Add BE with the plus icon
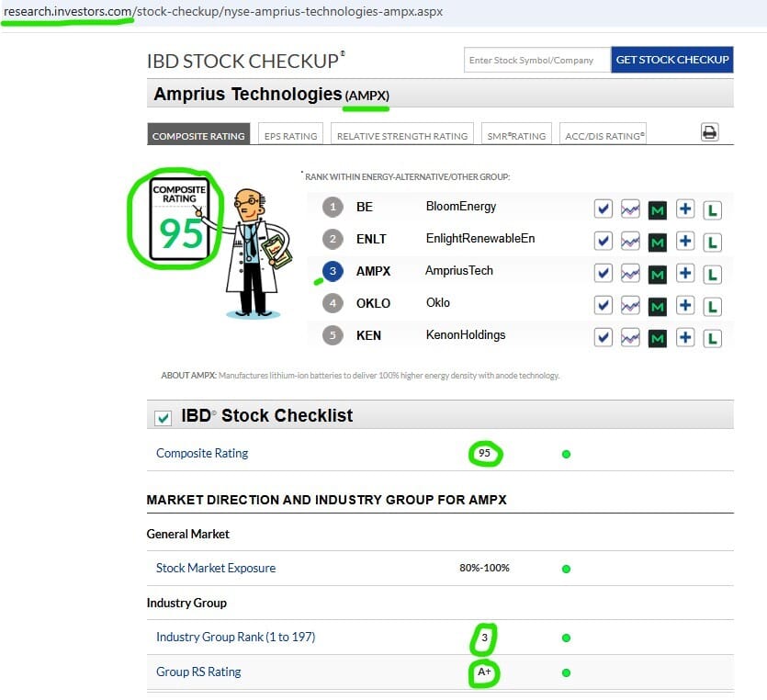This screenshot has height=700, width=767. [x=685, y=209]
